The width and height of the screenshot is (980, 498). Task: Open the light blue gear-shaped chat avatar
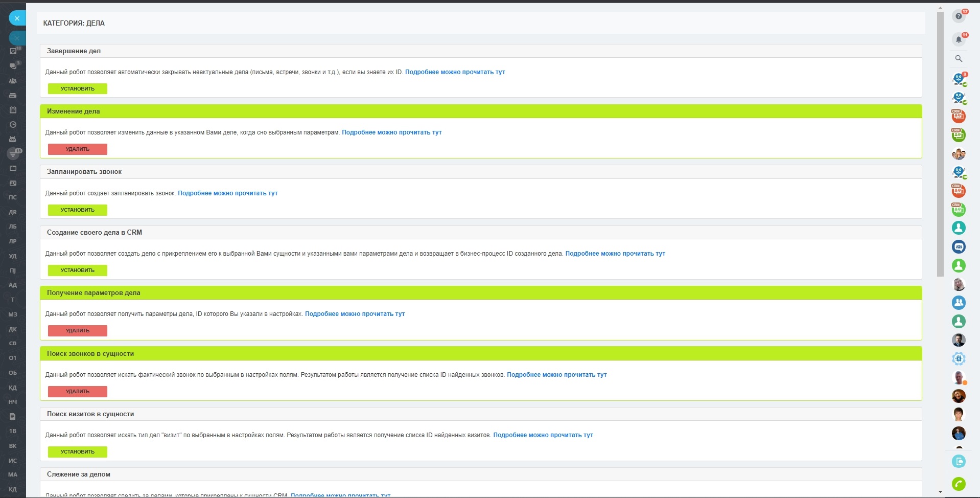click(x=959, y=359)
